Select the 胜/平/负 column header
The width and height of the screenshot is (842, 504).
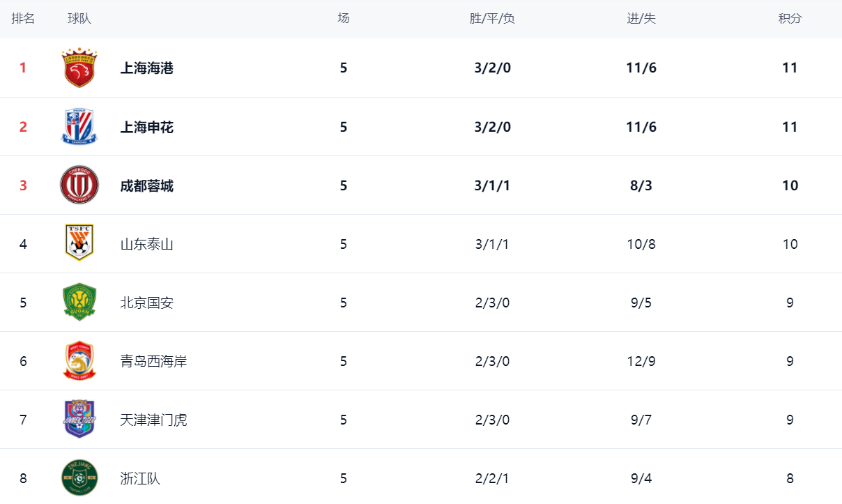click(x=492, y=19)
